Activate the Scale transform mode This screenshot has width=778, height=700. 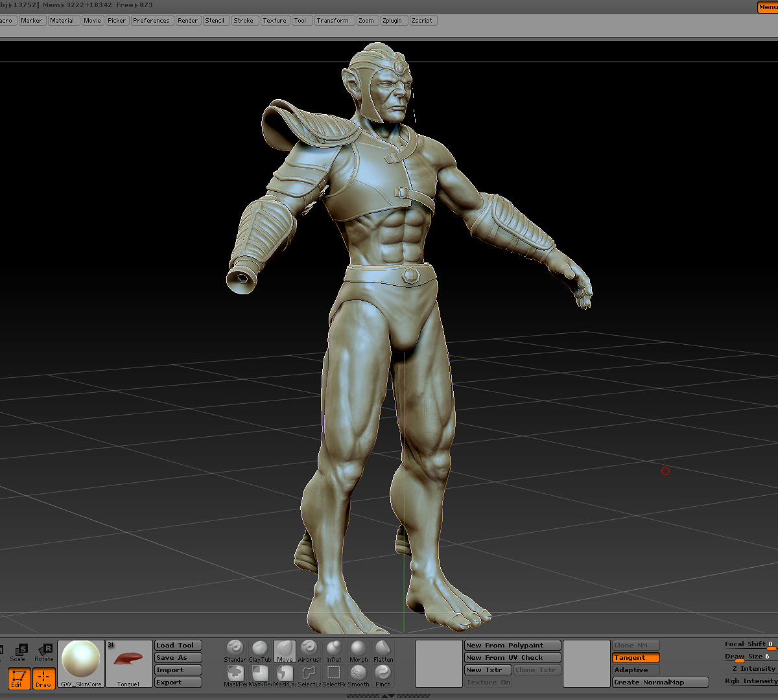(18, 653)
